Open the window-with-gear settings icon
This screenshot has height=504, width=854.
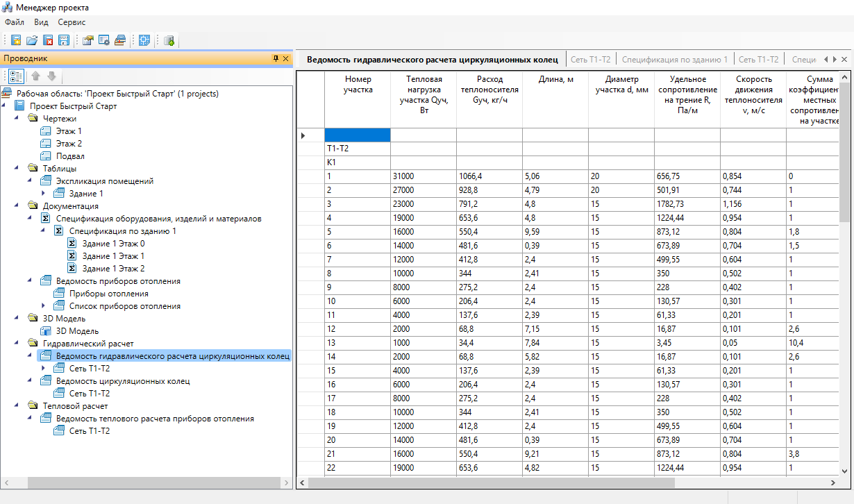click(104, 40)
